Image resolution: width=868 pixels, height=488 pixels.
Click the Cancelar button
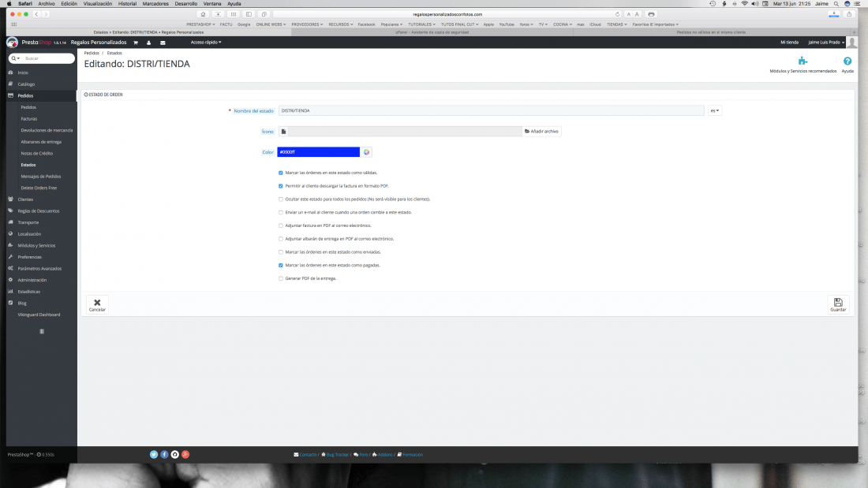pyautogui.click(x=97, y=305)
